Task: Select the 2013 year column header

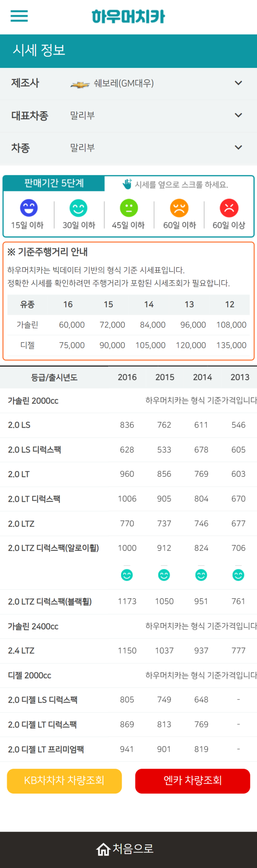Action: pyautogui.click(x=240, y=377)
